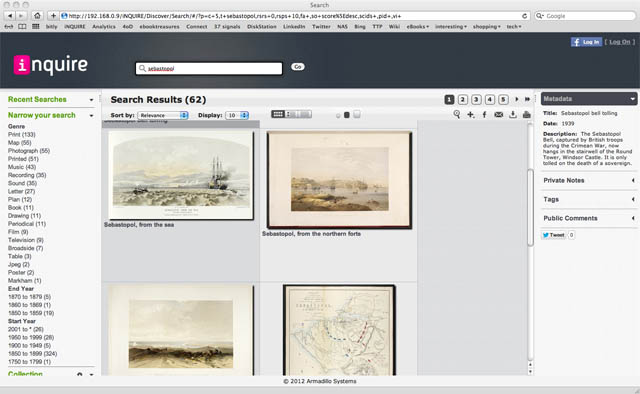Click the browser home icon
The image size is (640, 394).
coord(37,16)
